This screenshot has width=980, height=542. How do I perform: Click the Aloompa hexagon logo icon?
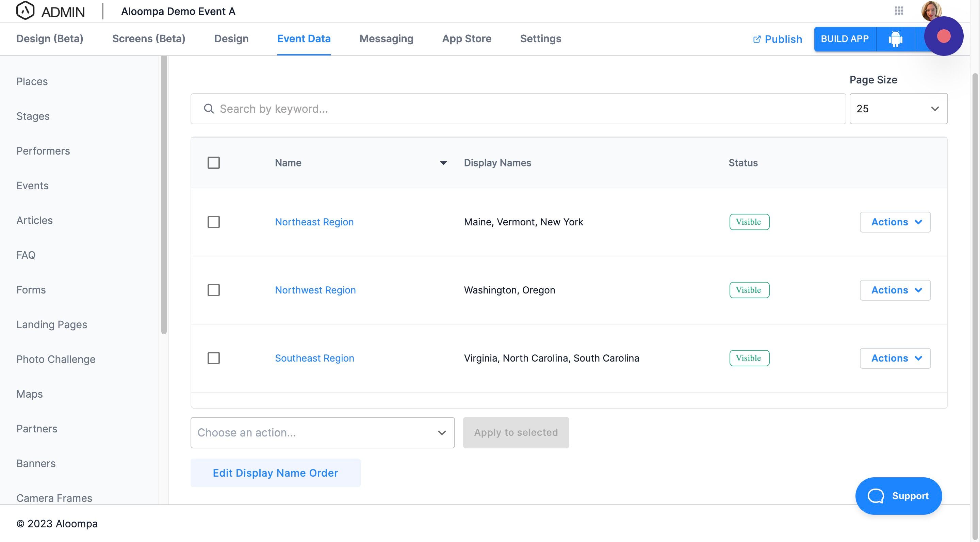[25, 11]
